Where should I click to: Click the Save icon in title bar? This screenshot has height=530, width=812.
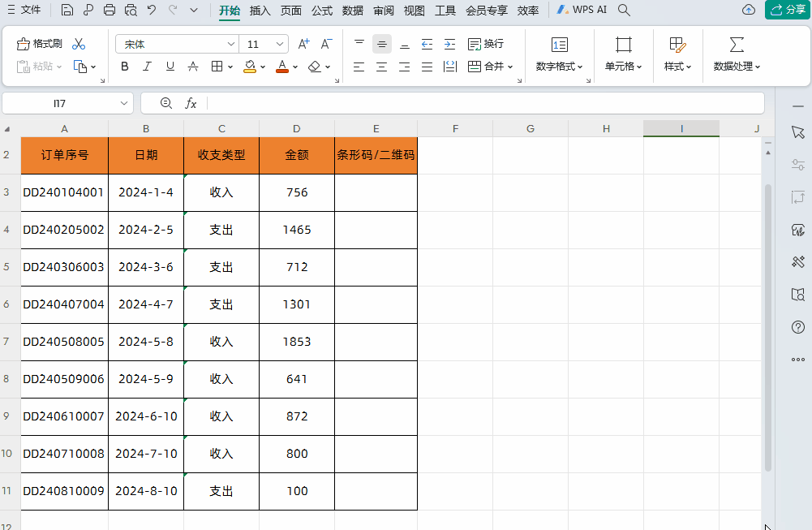pos(67,10)
